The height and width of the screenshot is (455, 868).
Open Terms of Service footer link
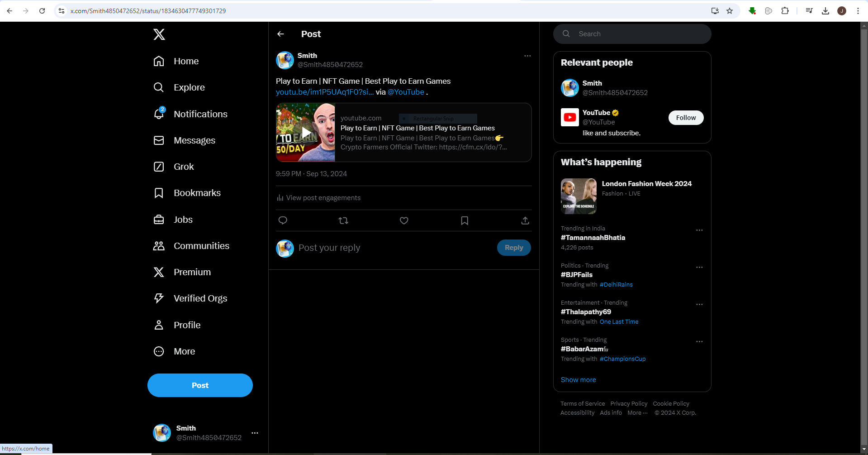point(583,404)
